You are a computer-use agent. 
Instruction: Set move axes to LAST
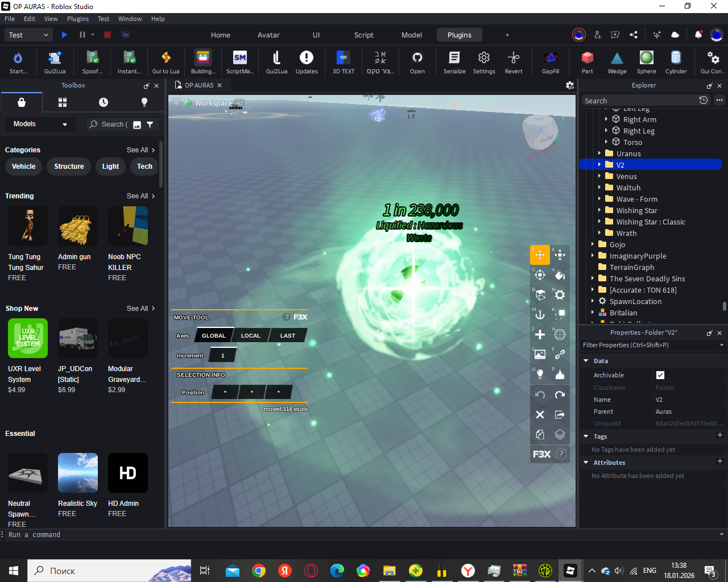pyautogui.click(x=288, y=335)
